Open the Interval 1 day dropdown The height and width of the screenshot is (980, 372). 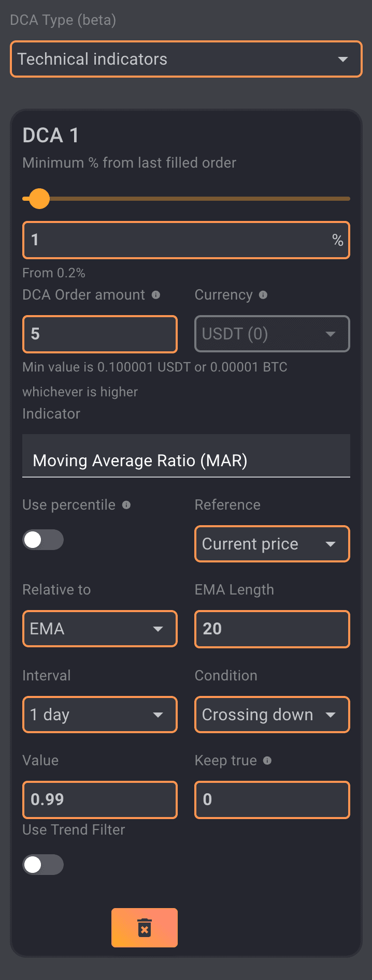click(100, 715)
